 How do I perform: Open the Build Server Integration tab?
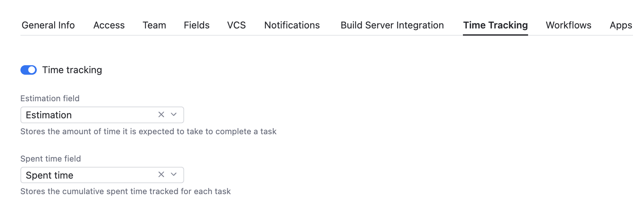[392, 25]
